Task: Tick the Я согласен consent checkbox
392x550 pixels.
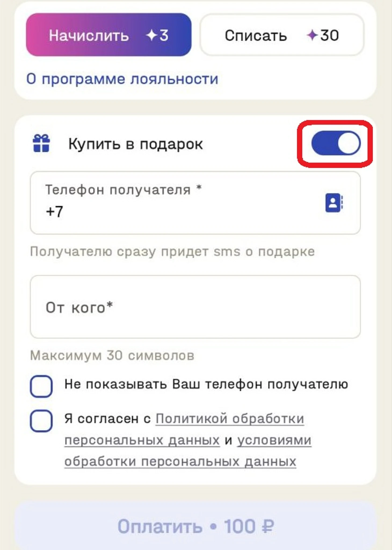Action: click(41, 421)
